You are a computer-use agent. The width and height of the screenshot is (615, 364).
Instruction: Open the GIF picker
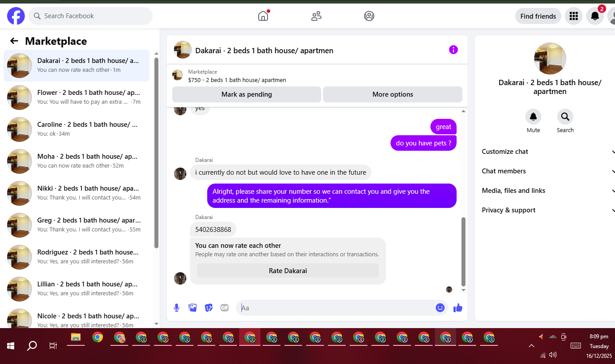click(x=225, y=308)
